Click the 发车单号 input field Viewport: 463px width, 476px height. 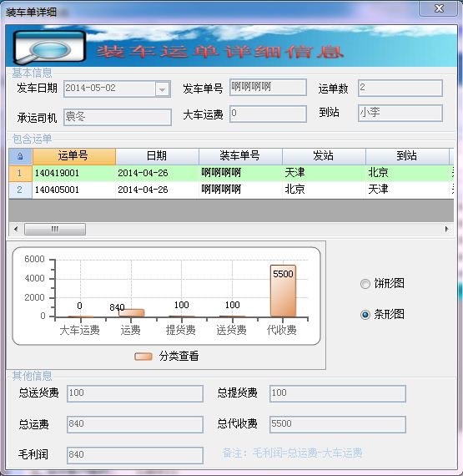268,88
